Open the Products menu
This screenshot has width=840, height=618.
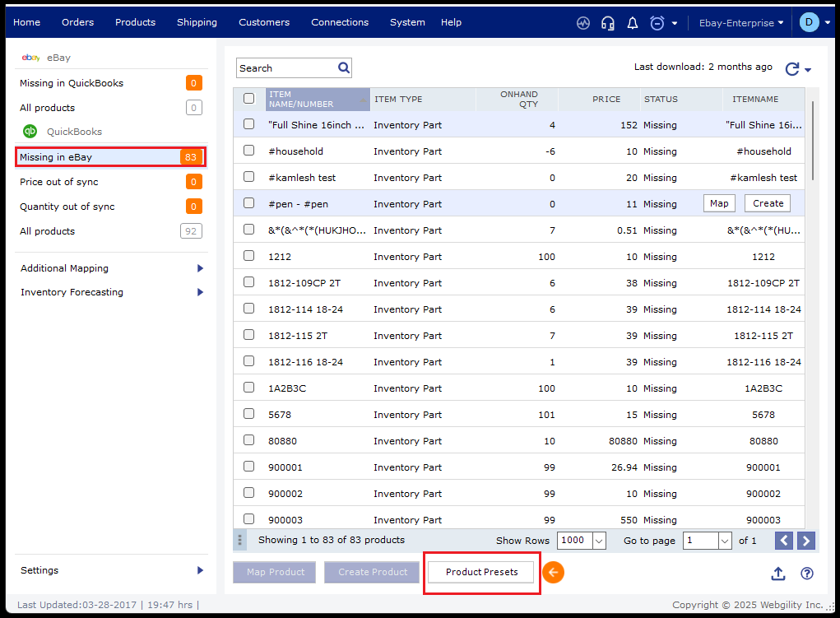click(135, 22)
